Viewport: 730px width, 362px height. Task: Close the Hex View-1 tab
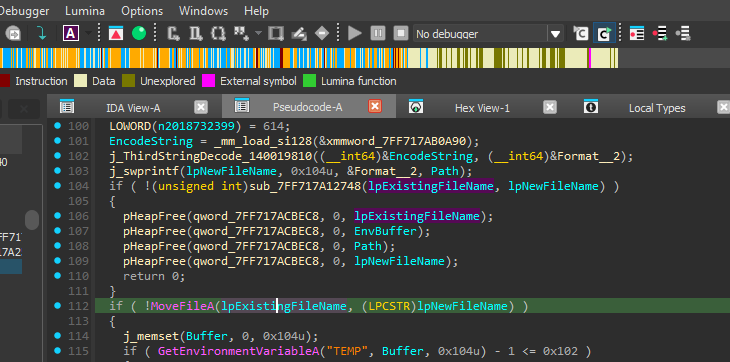[x=550, y=107]
